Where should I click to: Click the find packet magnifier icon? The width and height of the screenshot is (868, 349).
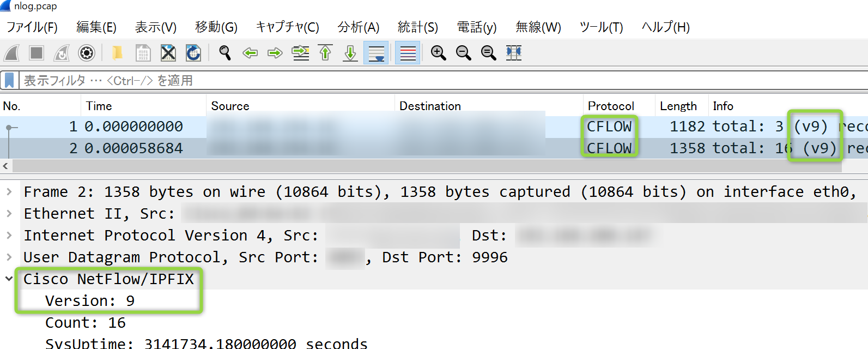[224, 53]
